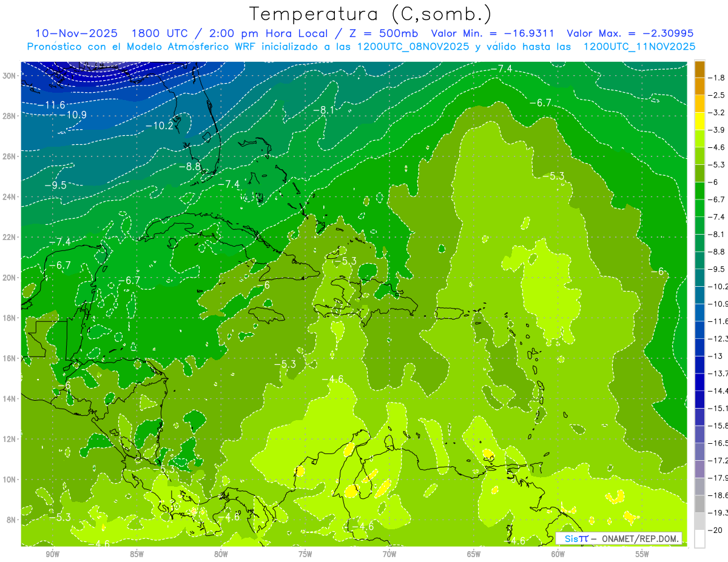Click the 12N latitude axis label

coord(8,439)
